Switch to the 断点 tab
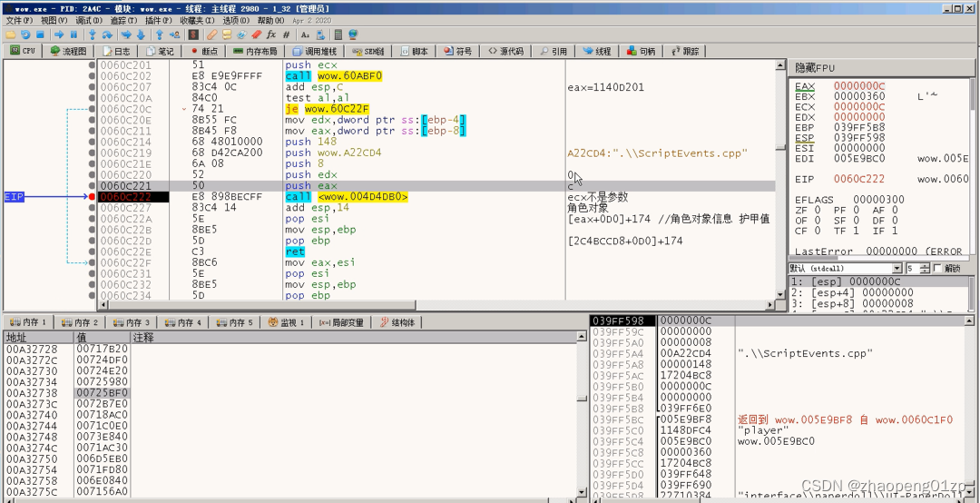Viewport: 980px width, 503px height. point(204,52)
